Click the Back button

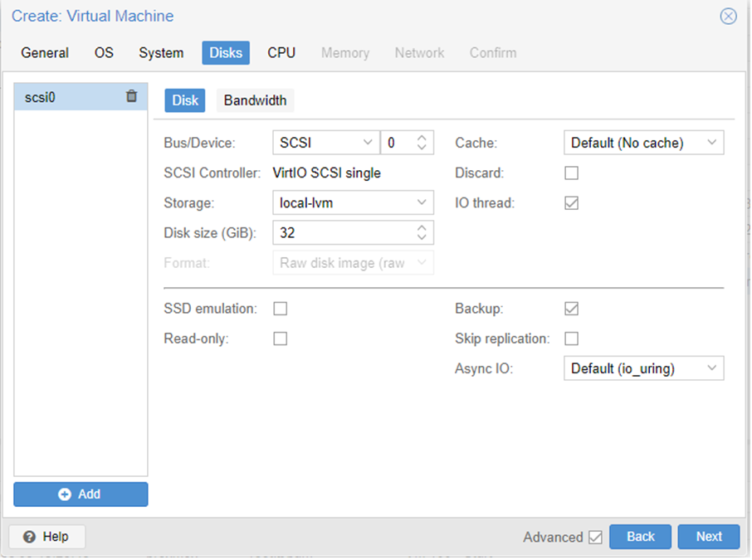[x=640, y=537]
